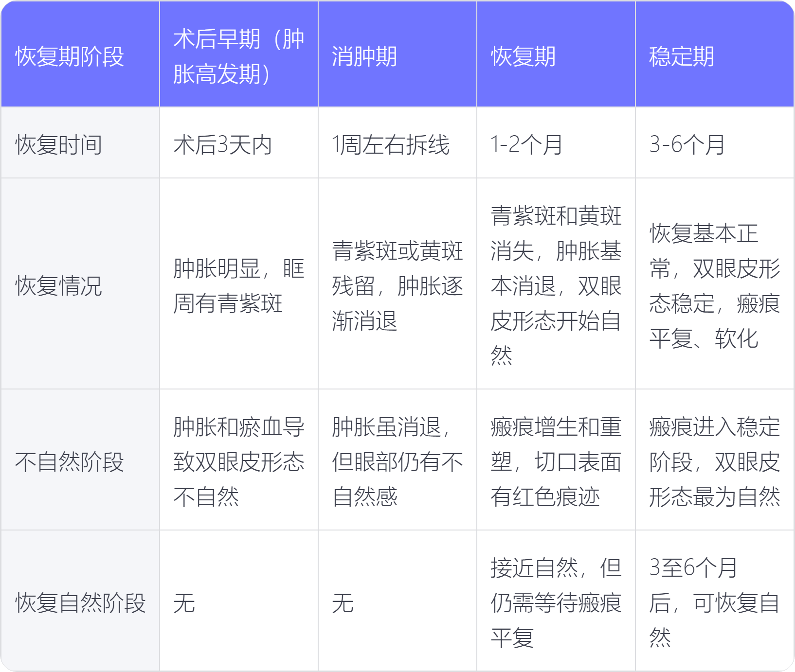This screenshot has width=795, height=672.
Task: Select the '青紫斑或黄斑残留，肿胀逐渐消退' cell
Action: coord(397,285)
